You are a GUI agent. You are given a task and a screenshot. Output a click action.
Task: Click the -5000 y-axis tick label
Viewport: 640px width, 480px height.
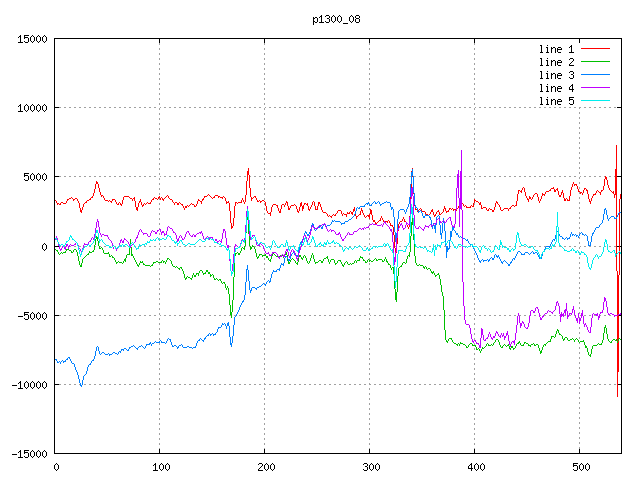(31, 316)
